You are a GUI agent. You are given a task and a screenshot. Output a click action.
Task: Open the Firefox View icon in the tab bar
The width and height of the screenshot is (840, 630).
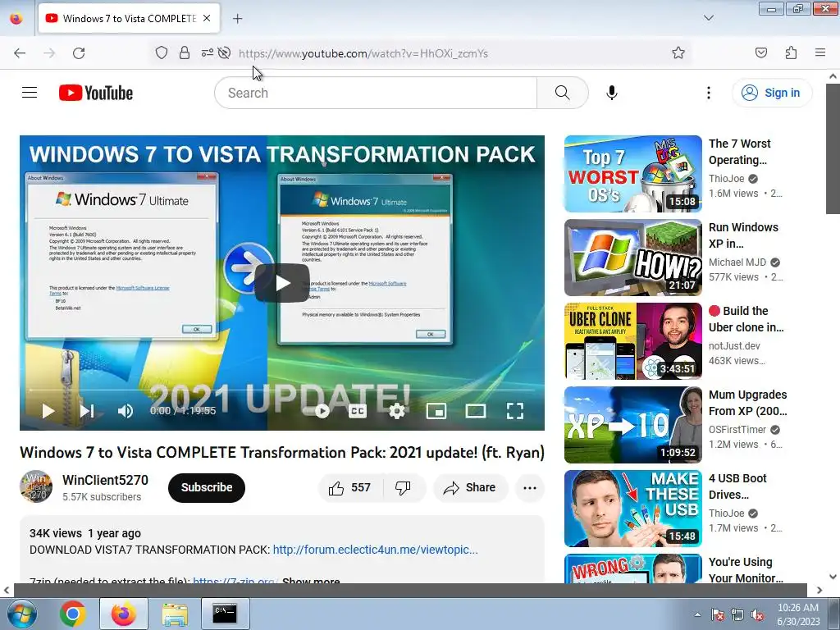16,18
